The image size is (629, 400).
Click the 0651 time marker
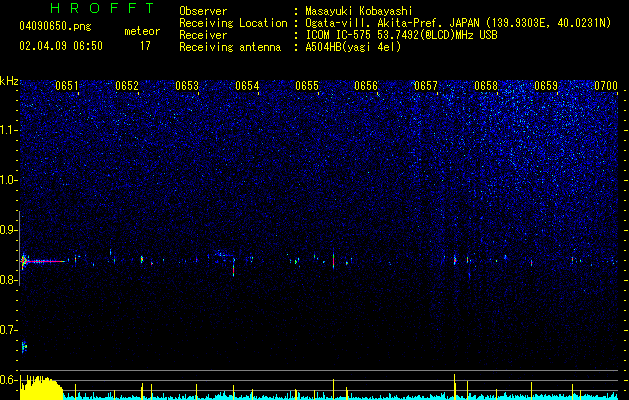tap(67, 86)
